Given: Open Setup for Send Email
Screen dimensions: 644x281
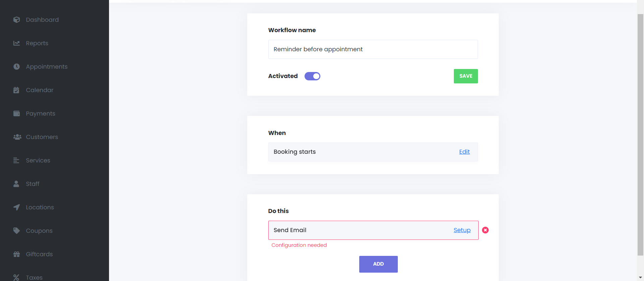Looking at the screenshot, I should (462, 230).
